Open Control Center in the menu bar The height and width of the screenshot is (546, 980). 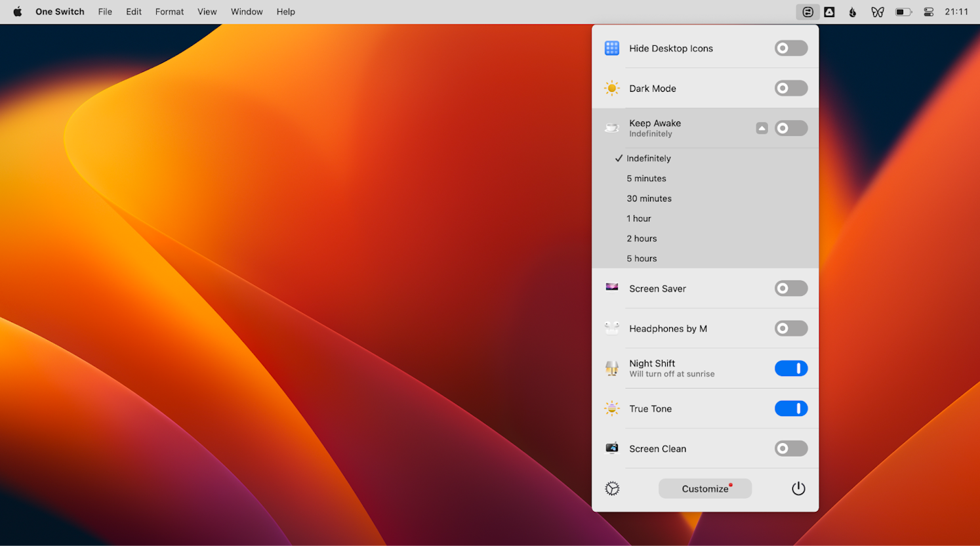(928, 12)
